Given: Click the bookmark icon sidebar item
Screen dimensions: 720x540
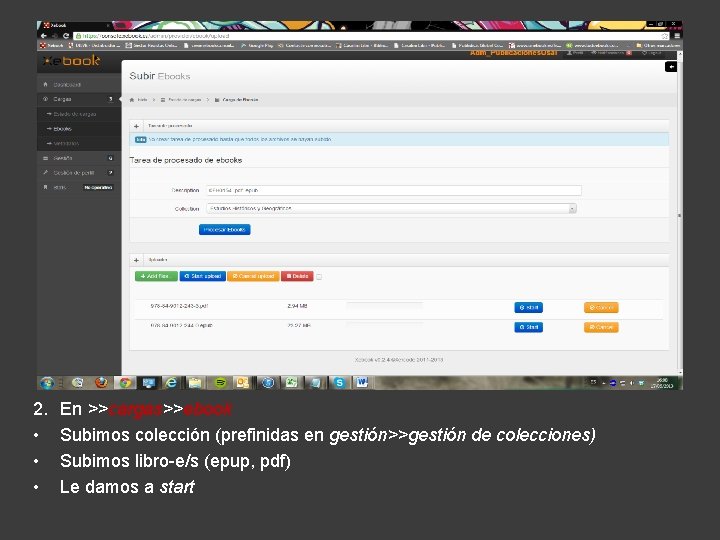Looking at the screenshot, I should (x=79, y=187).
